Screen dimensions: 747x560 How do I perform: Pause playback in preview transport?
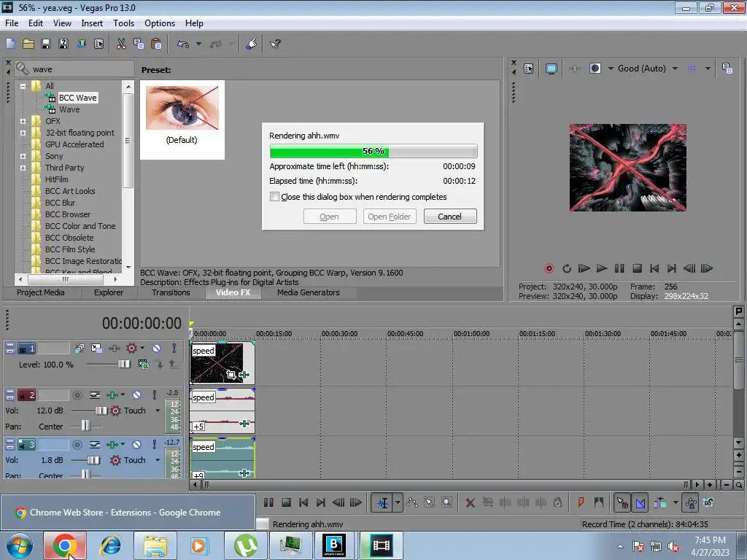(x=619, y=268)
